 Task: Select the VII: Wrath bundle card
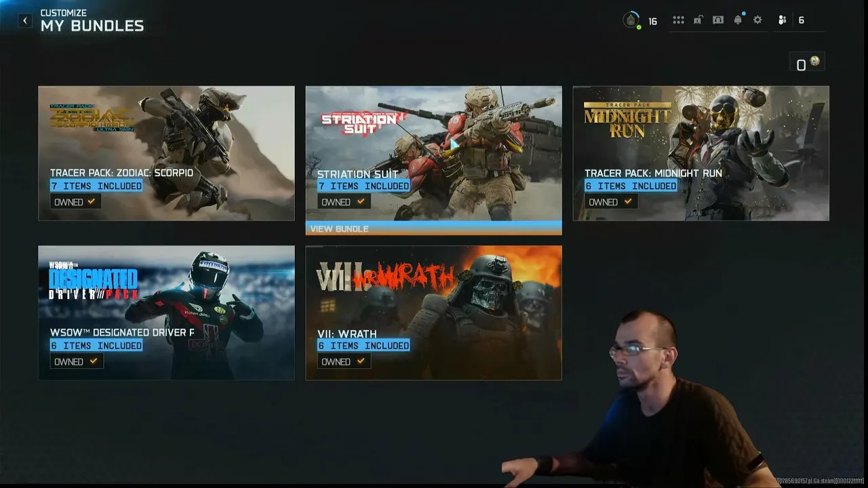click(433, 312)
